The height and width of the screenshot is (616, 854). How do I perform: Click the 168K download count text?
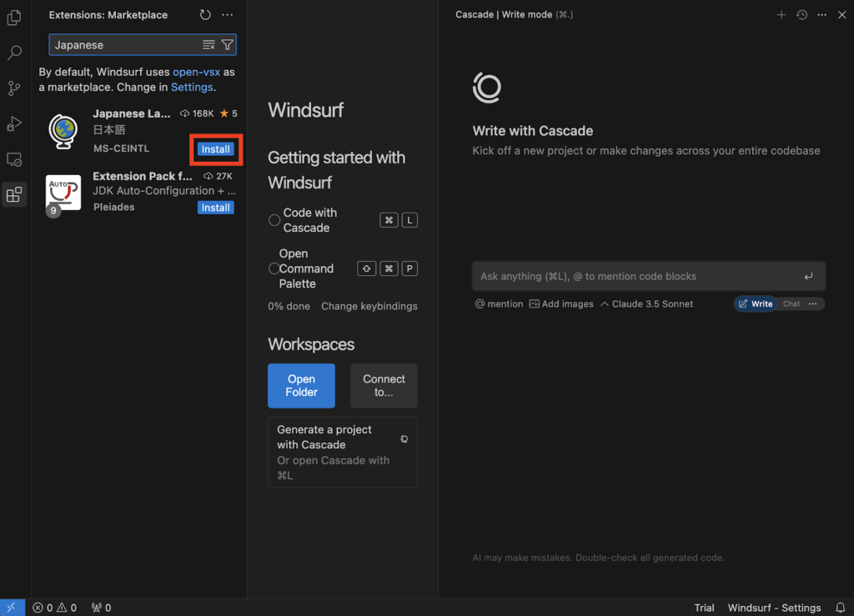pyautogui.click(x=203, y=113)
